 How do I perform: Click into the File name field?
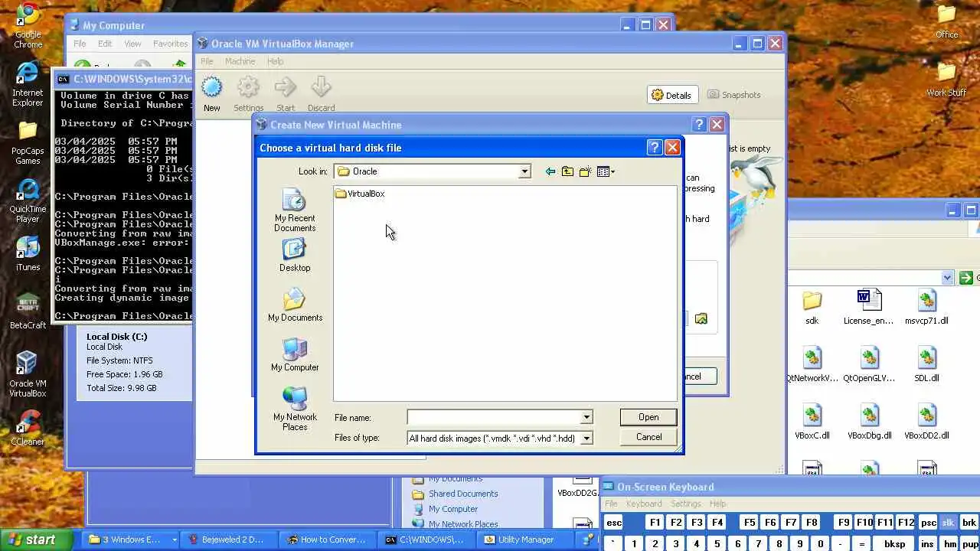(494, 417)
